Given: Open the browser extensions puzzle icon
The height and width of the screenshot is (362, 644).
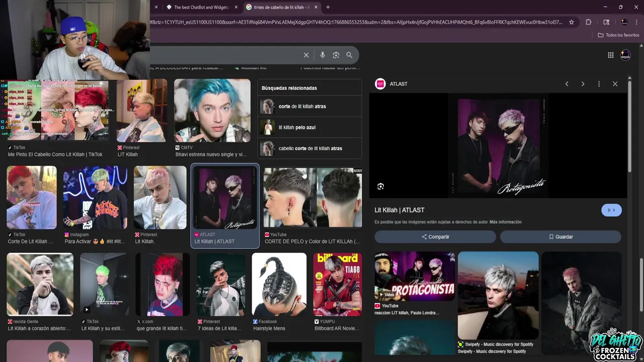Looking at the screenshot, I should click(x=588, y=22).
